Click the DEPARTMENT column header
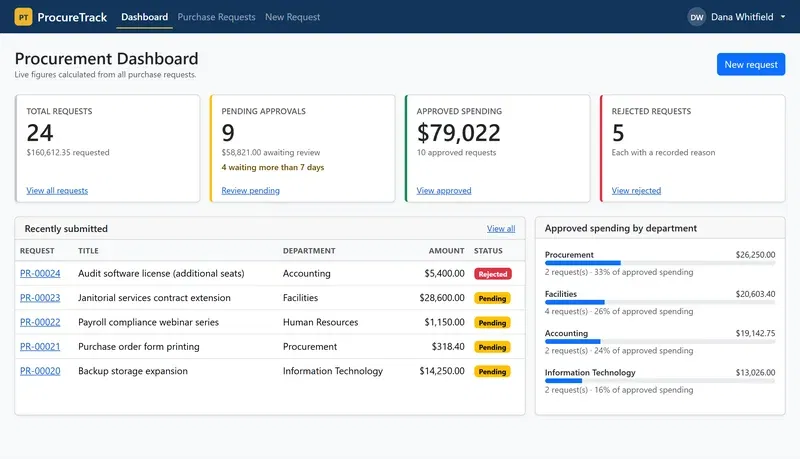This screenshot has width=800, height=459. tap(309, 251)
